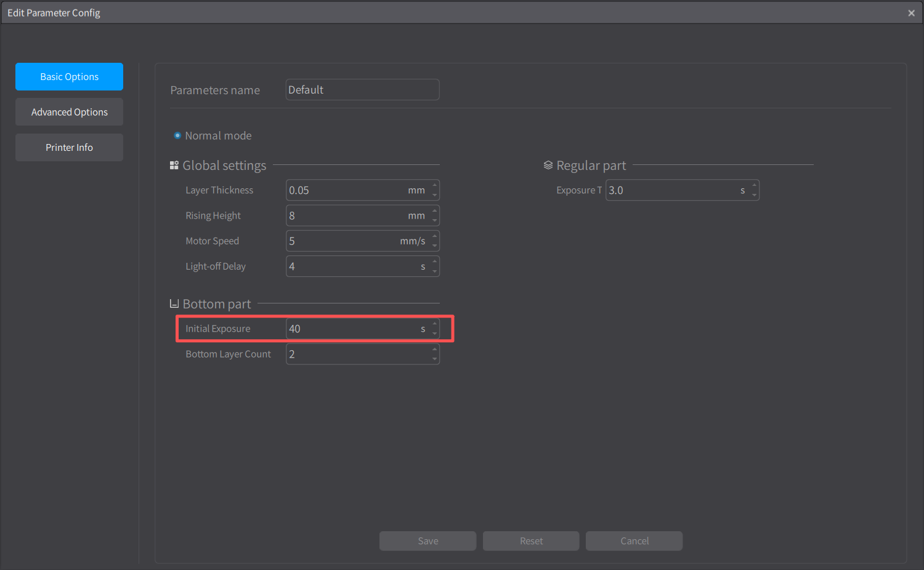Select the Normal mode radio button

click(177, 135)
